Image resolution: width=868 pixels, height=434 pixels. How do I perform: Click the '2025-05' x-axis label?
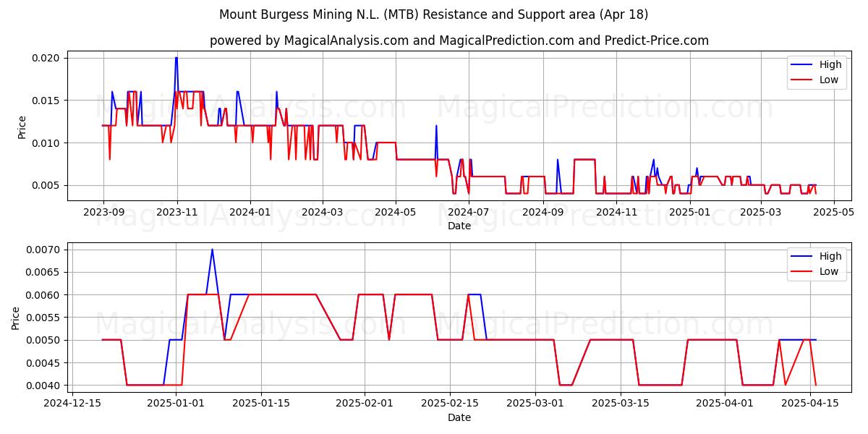834,213
